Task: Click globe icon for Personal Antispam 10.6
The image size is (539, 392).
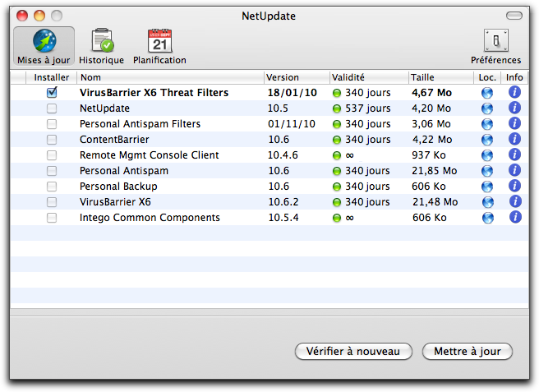Action: (487, 171)
